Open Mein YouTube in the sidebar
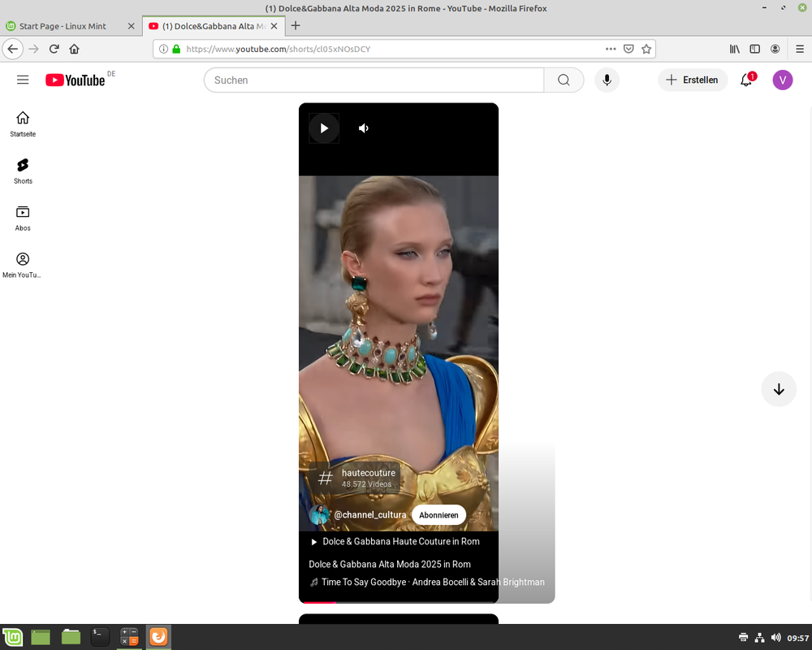Screen dimensions: 812x650 pos(23,266)
